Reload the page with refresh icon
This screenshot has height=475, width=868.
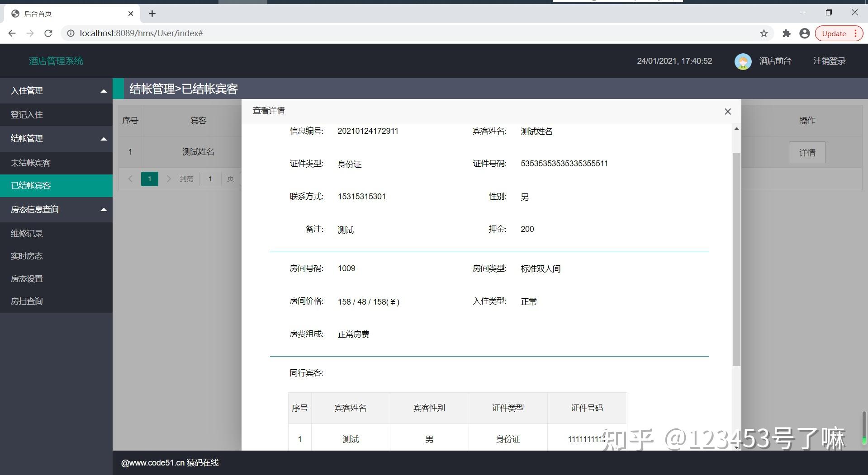point(48,33)
